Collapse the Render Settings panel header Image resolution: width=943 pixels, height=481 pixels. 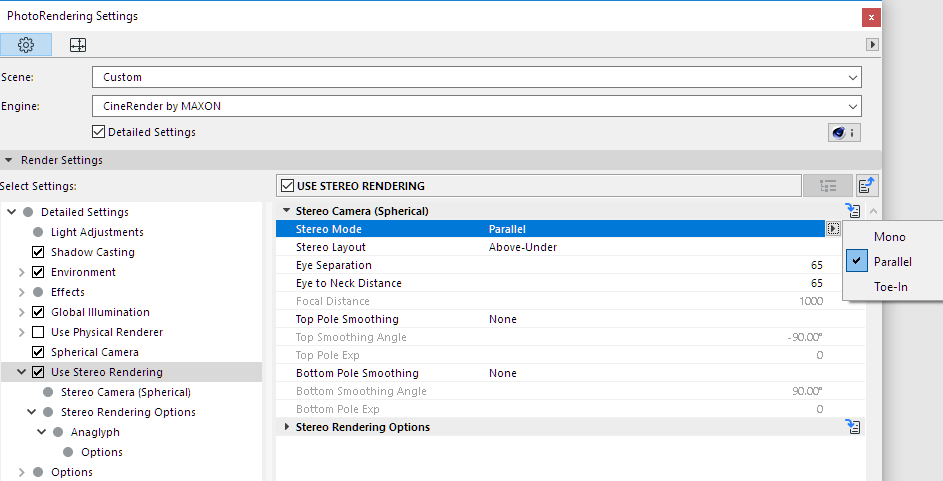coord(10,160)
